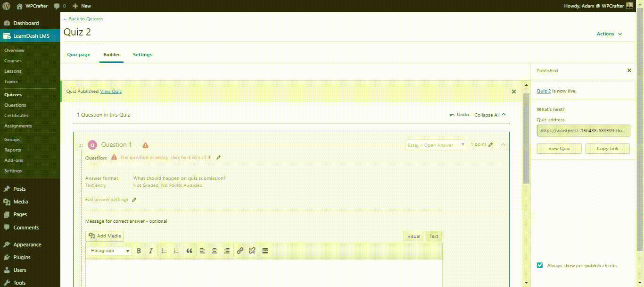644x287 pixels.
Task: Click Back to Quizzes link
Action: point(83,19)
